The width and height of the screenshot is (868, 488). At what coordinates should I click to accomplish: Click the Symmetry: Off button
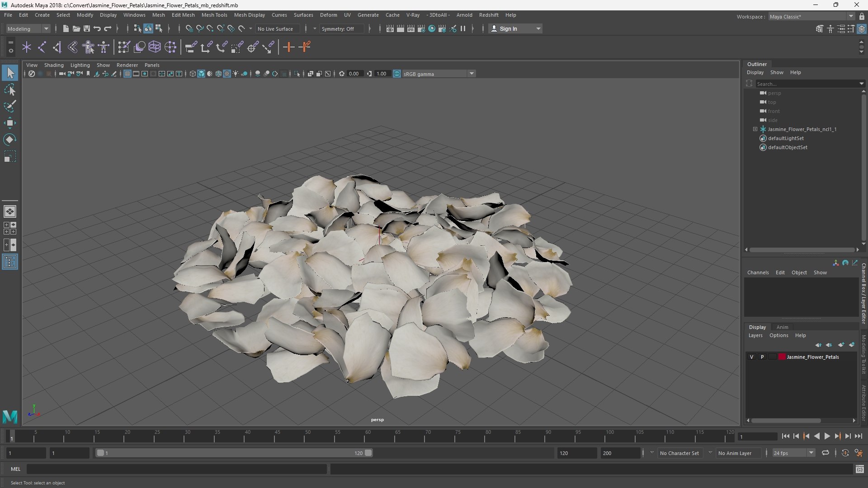click(x=341, y=28)
